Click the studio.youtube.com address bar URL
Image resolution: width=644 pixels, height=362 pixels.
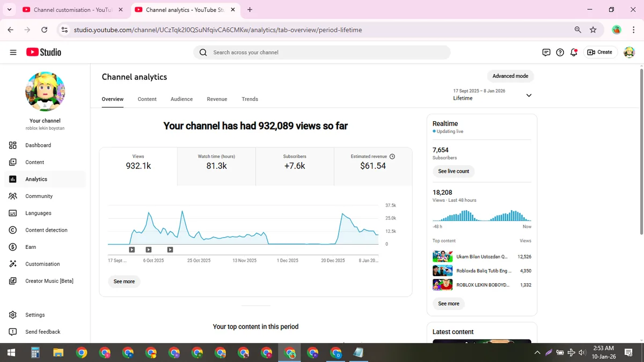[218, 30]
